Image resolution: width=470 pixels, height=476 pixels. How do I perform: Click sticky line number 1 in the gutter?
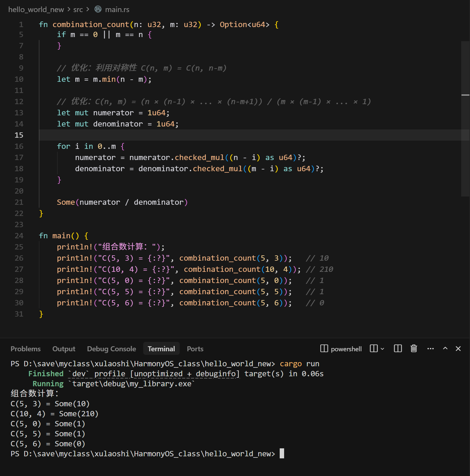click(21, 24)
